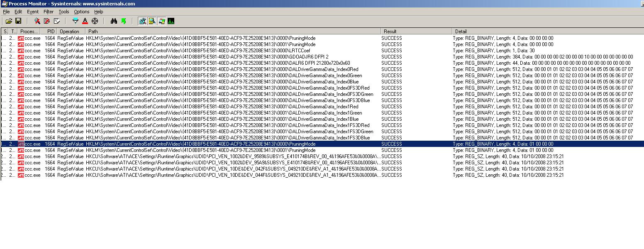644x249 pixels.
Task: Select the DALDriverGammaData_Index1FS3DGreen path
Action: [229, 132]
